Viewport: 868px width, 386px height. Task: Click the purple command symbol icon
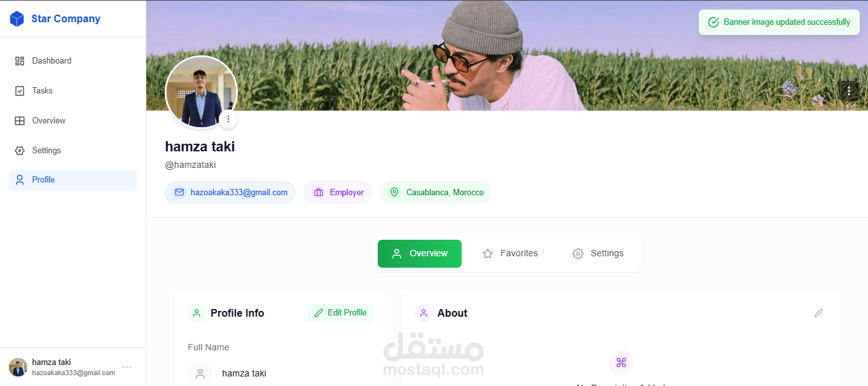(x=621, y=362)
